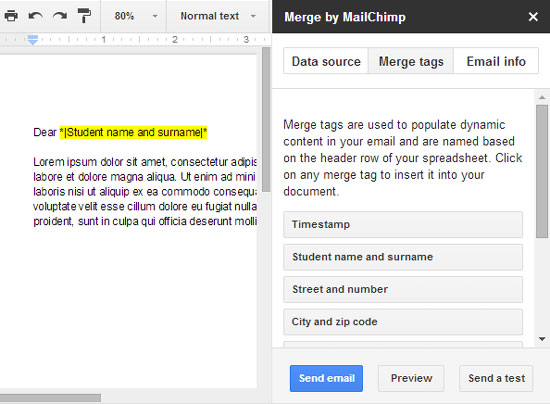
Task: Click the sidebar scroll down arrow
Action: pyautogui.click(x=542, y=339)
